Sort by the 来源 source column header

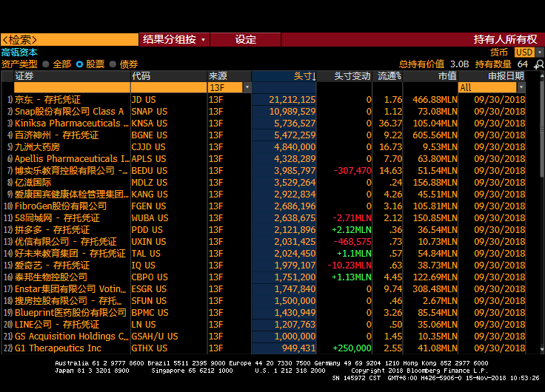click(x=230, y=76)
